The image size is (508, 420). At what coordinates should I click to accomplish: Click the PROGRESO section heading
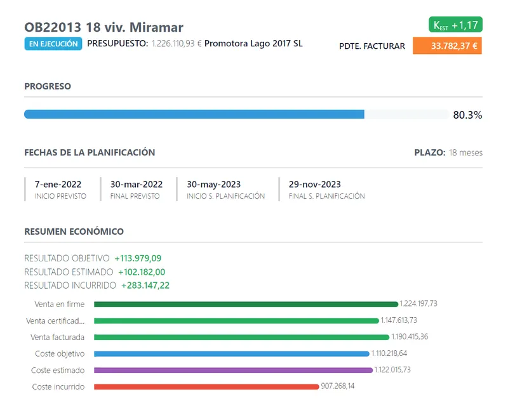[48, 86]
